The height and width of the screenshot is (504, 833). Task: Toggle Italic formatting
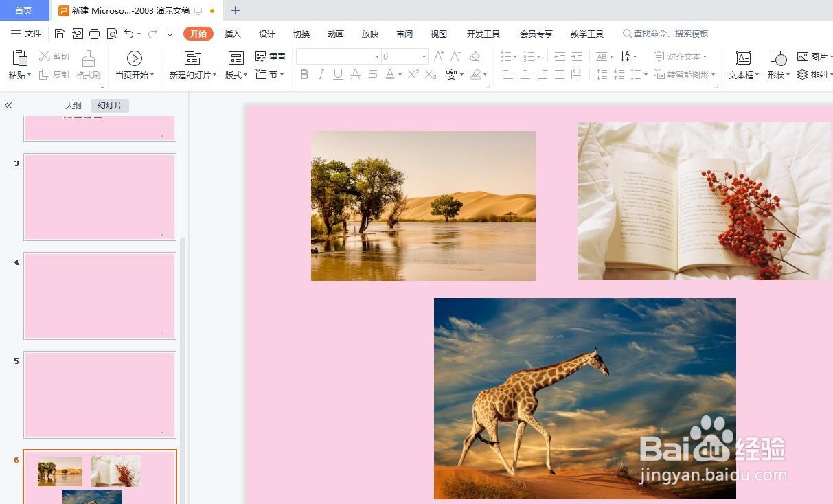click(321, 74)
